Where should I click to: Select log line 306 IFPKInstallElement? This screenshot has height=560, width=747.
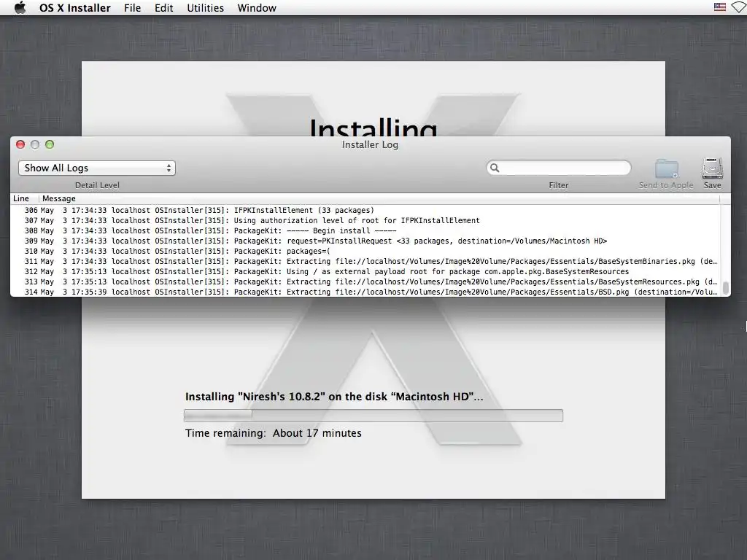(x=365, y=210)
